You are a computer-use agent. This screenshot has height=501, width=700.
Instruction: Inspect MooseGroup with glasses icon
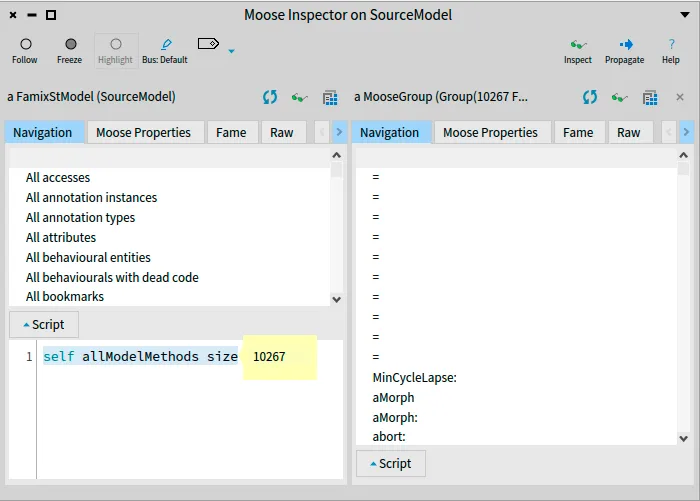point(620,97)
